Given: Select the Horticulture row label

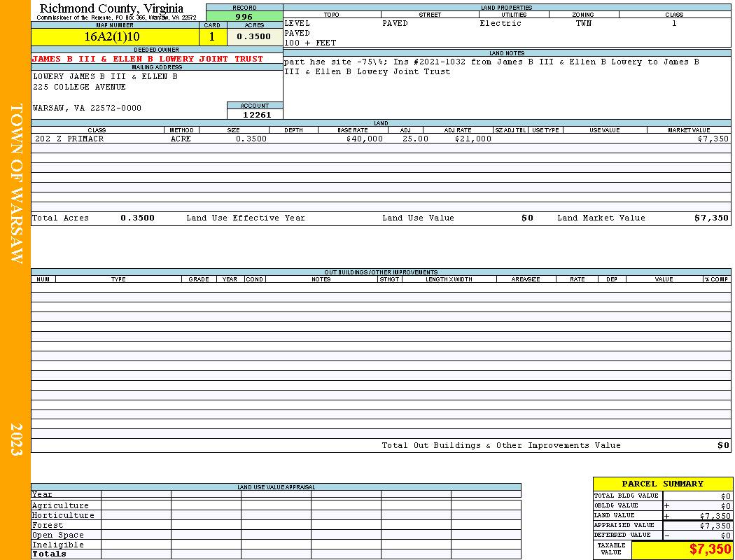Looking at the screenshot, I should 63,515.
